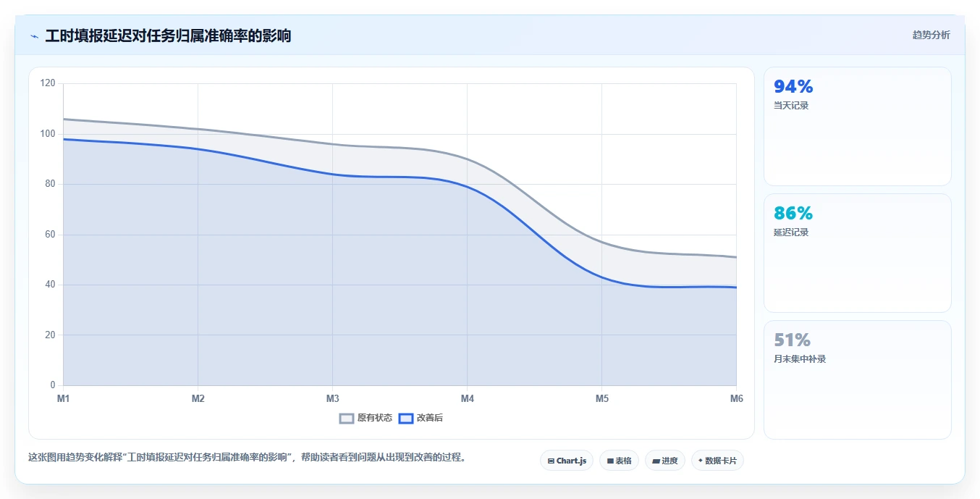The height and width of the screenshot is (499, 980).
Task: Click the M3 axis label
Action: click(x=332, y=398)
